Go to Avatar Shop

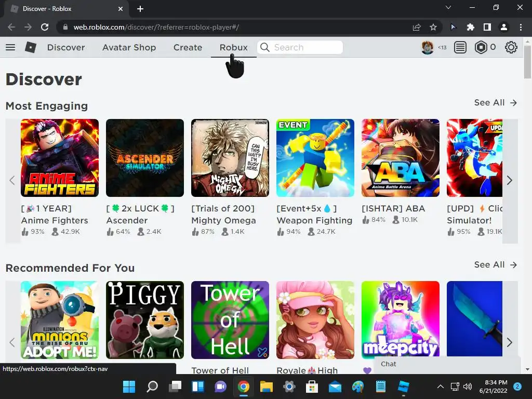point(129,47)
